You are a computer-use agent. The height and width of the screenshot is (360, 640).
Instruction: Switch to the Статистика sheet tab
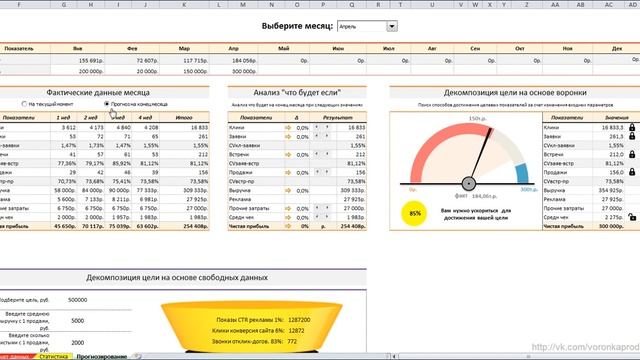click(x=53, y=357)
